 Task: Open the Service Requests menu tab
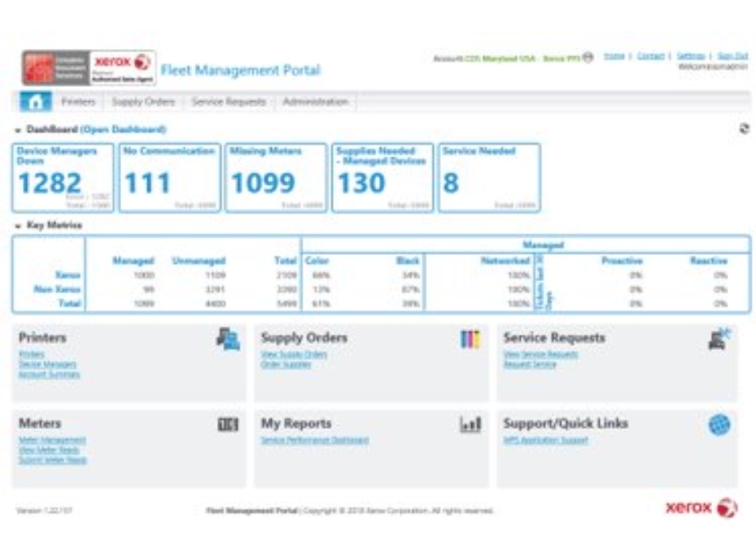tap(229, 101)
